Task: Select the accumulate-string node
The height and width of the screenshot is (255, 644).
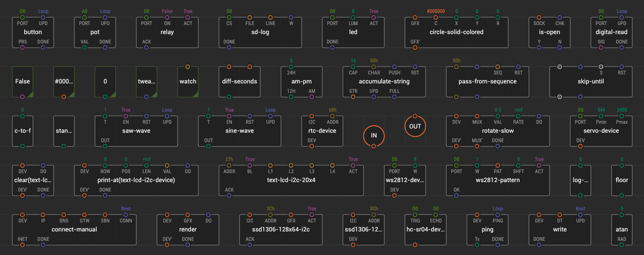Action: pos(384,82)
